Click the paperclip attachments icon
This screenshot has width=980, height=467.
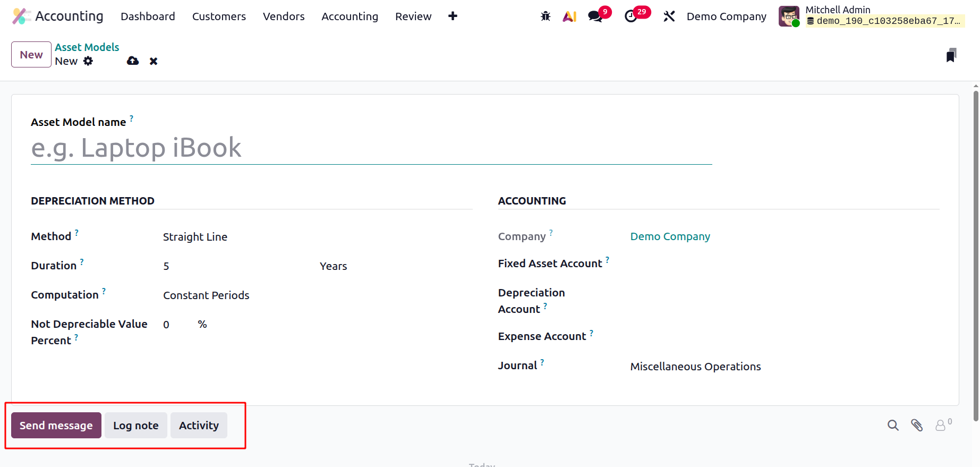917,425
